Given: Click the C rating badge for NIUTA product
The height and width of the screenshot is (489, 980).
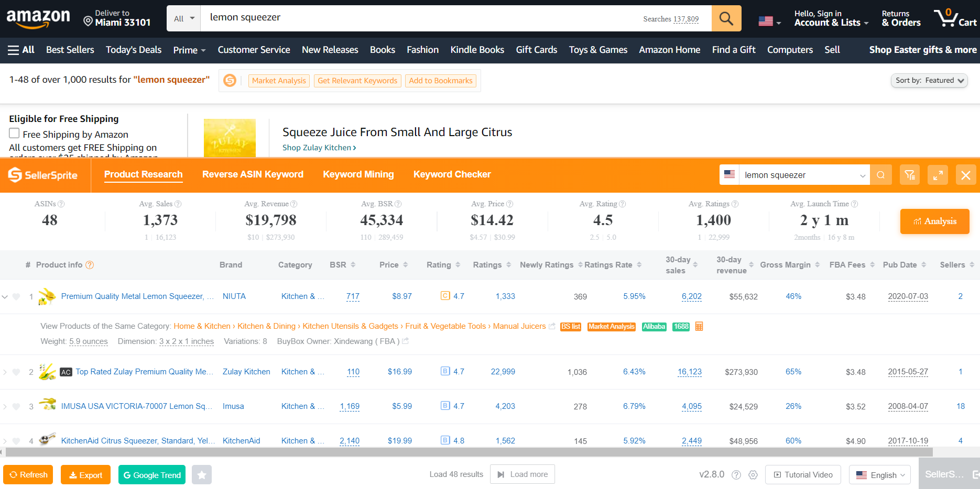Looking at the screenshot, I should (445, 296).
